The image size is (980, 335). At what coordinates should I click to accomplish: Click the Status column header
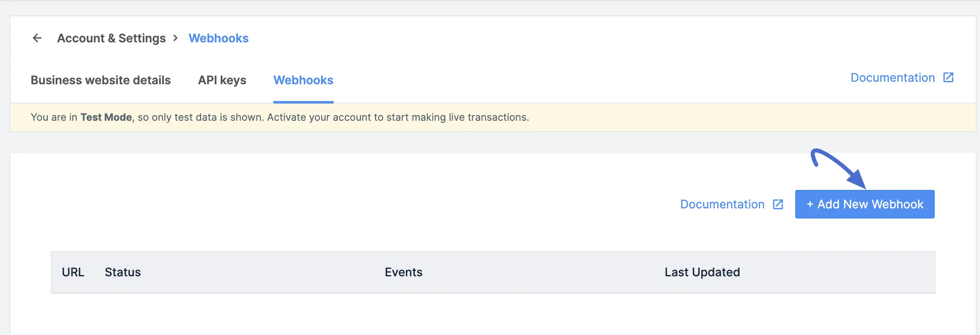click(123, 272)
